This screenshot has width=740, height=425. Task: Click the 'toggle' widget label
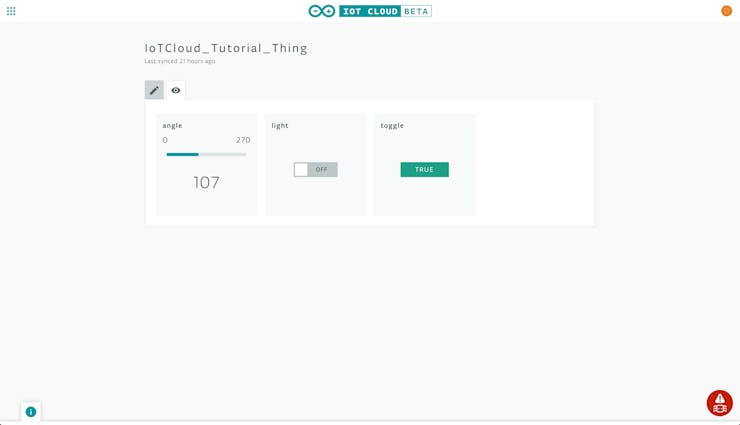coord(392,125)
